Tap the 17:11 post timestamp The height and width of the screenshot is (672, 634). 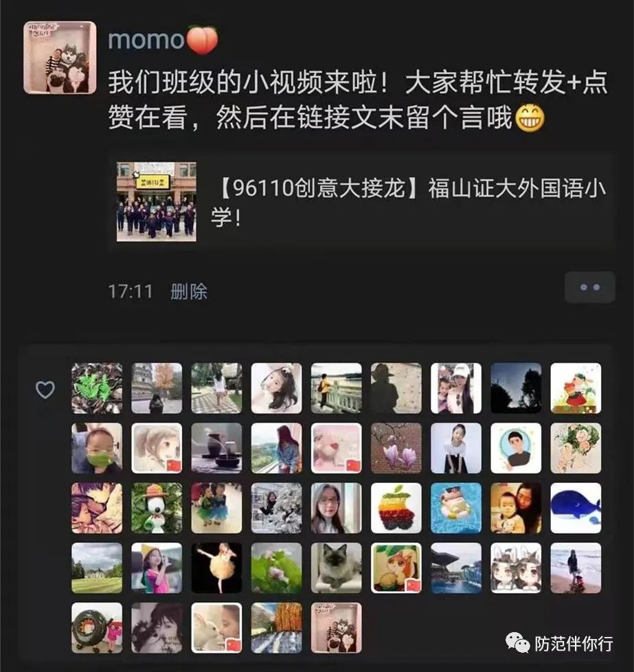click(131, 292)
